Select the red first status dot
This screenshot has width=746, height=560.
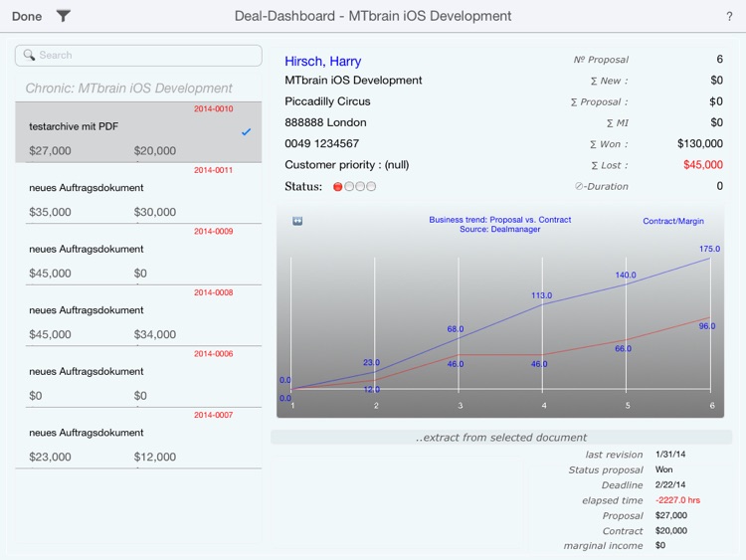[x=338, y=187]
